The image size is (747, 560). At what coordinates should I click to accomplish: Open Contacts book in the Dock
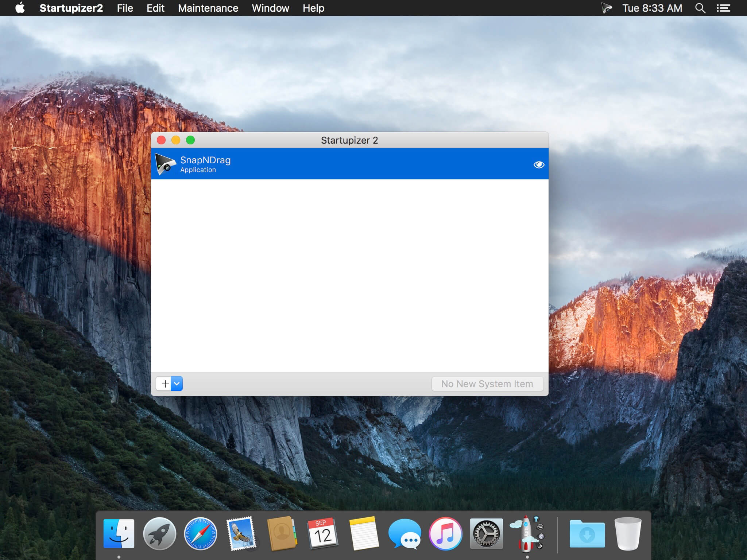pos(282,533)
